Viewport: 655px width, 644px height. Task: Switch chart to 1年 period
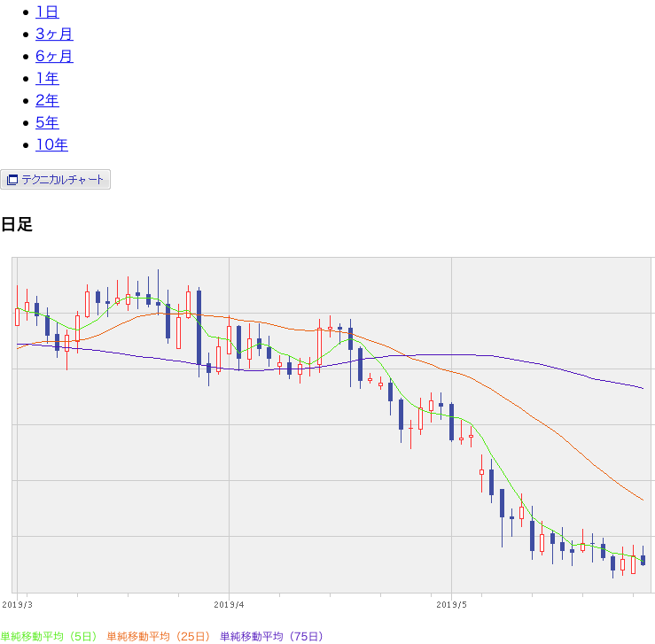click(x=47, y=79)
